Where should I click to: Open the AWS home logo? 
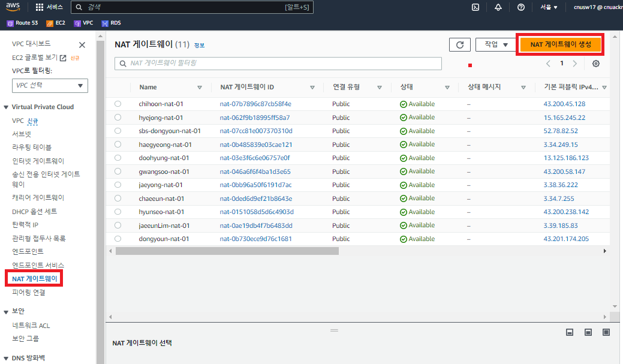point(13,7)
